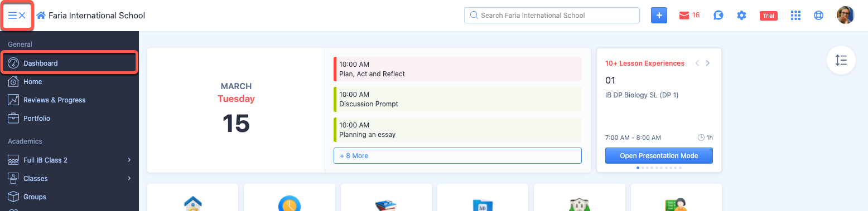Collapse the sidebar with the hamburger menu icon
Screen dimensions: 868x211
click(x=17, y=16)
